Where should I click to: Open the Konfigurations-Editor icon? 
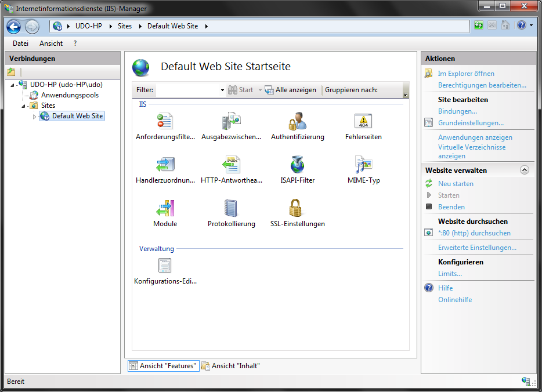tap(165, 266)
